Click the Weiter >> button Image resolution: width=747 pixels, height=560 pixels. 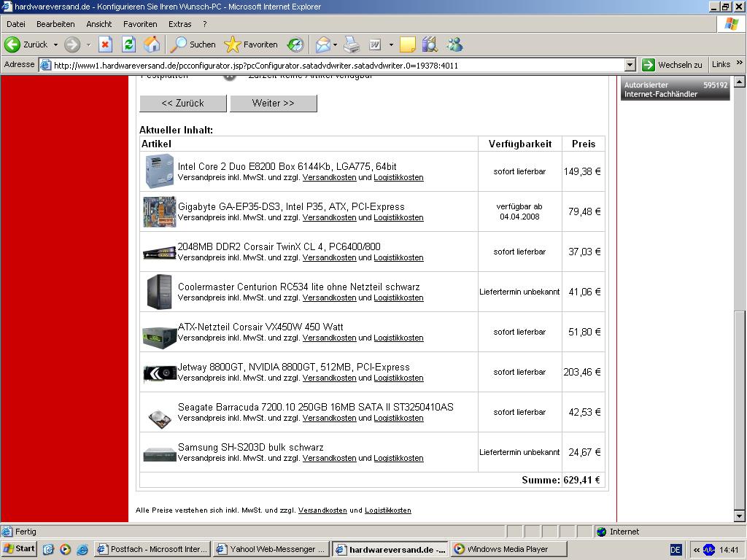point(274,104)
